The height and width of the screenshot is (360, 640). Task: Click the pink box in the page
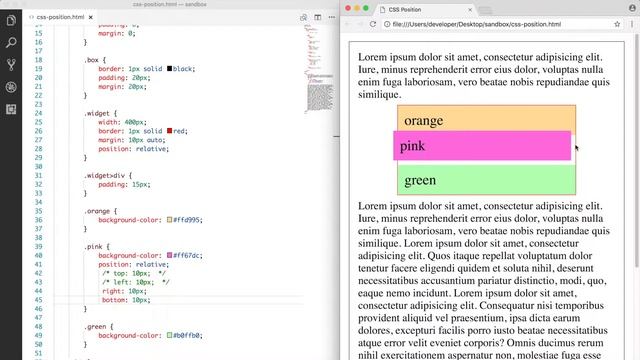[x=482, y=146]
